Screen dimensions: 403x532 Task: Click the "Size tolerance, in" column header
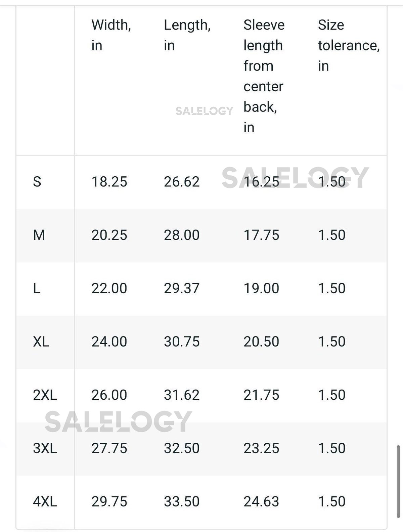(349, 45)
